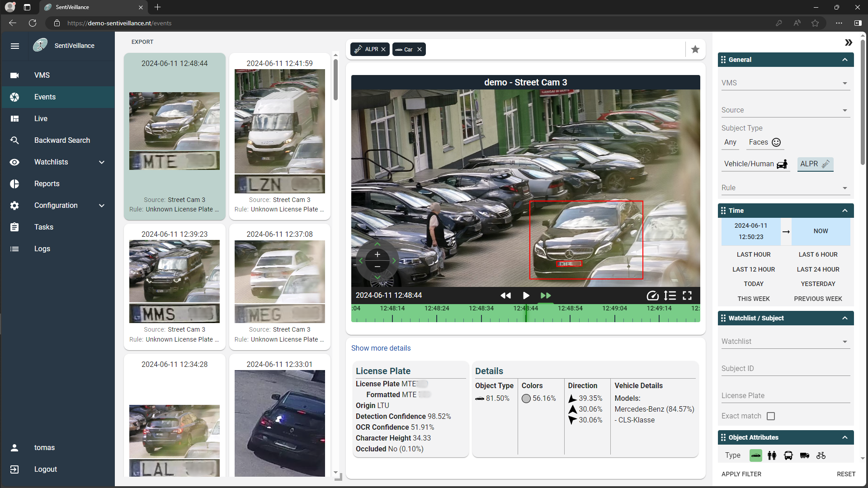Viewport: 868px width, 488px height.
Task: Toggle bus object type filter
Action: [788, 455]
